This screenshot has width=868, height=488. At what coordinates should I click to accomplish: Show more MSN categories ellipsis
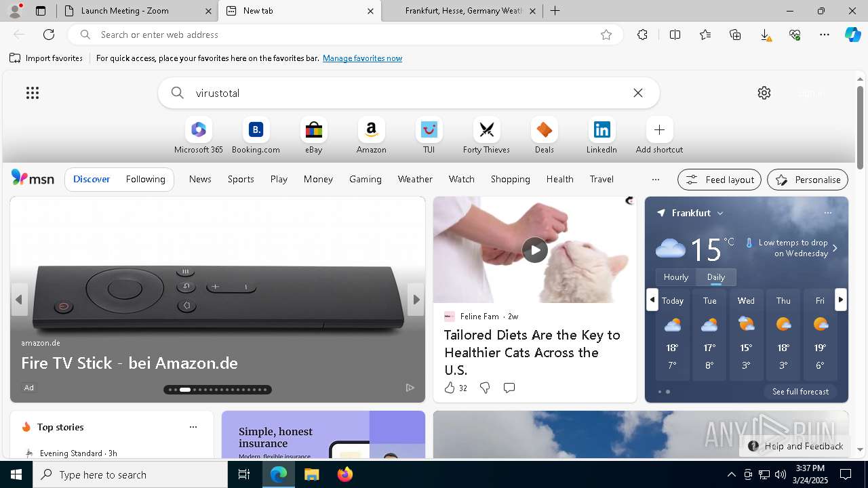pyautogui.click(x=655, y=180)
